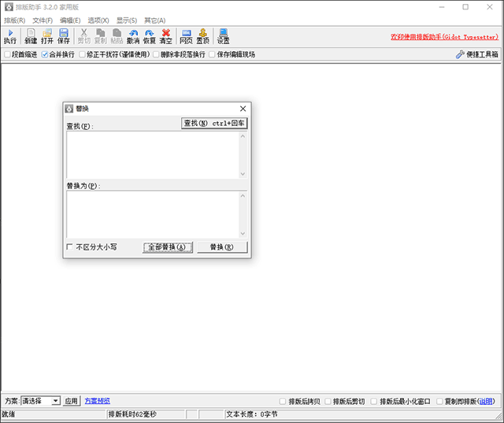Open settings with the 设置 icon

tap(223, 36)
